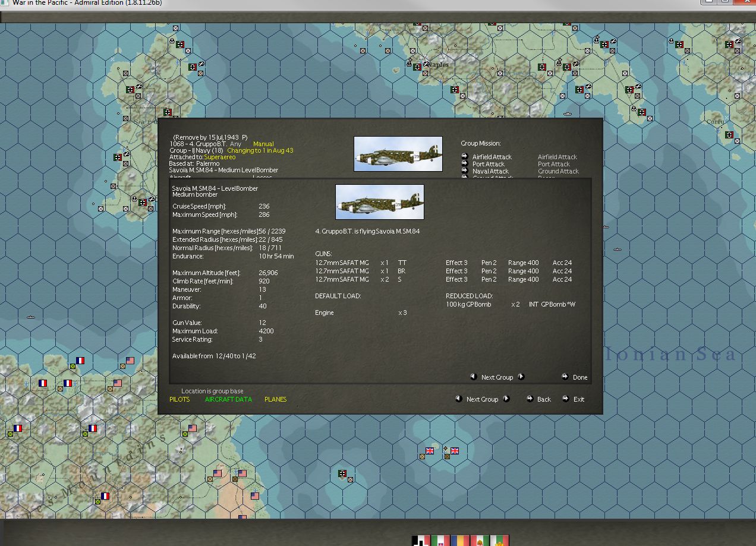Open the PLANES tab
The height and width of the screenshot is (546, 756).
pyautogui.click(x=275, y=399)
